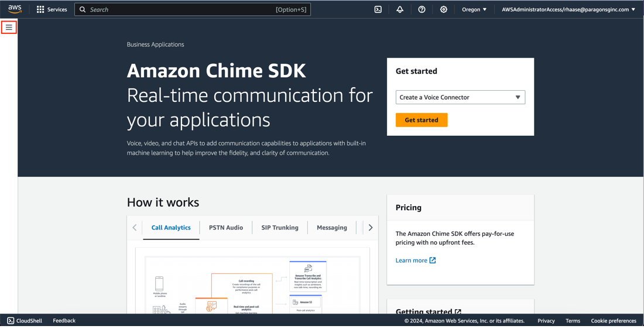Screen dimensions: 644x329
Task: Click the Pricing panel heading
Action: pos(408,207)
